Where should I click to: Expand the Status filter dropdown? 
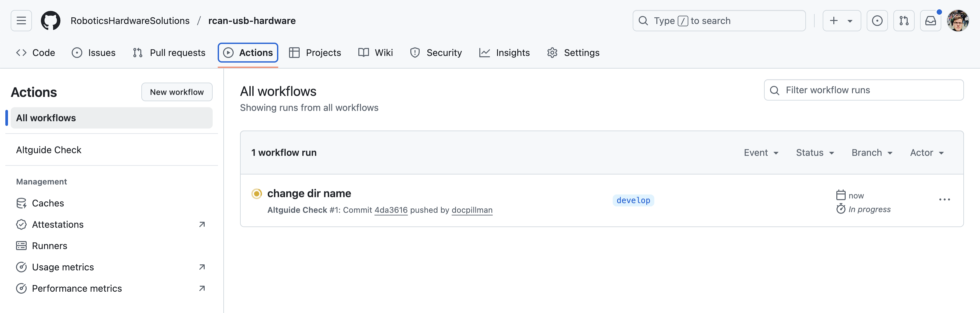[815, 153]
